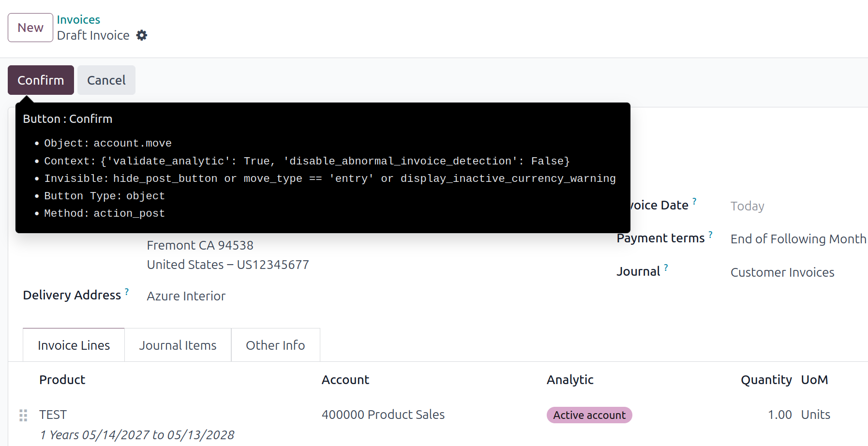
Task: Click the pink Active account analytic tag
Action: tap(589, 415)
